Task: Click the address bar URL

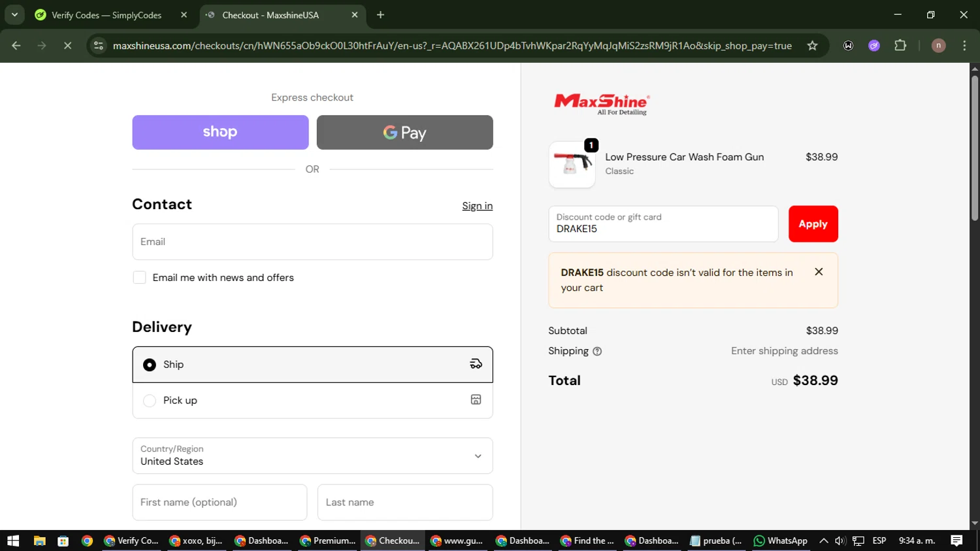Action: tap(452, 46)
